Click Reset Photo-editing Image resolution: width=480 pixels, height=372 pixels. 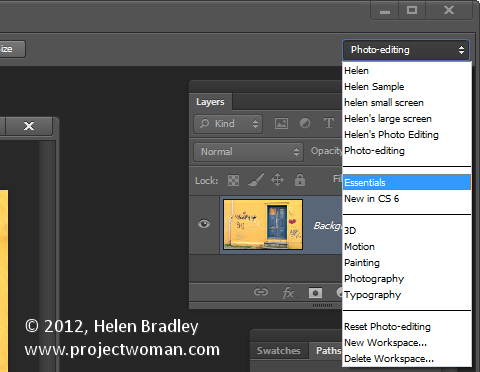407,327
